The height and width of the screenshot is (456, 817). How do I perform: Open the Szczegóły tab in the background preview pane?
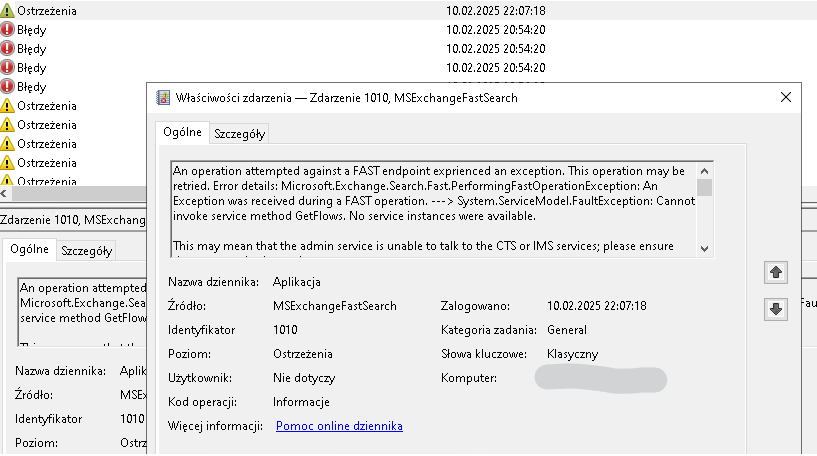coord(86,251)
